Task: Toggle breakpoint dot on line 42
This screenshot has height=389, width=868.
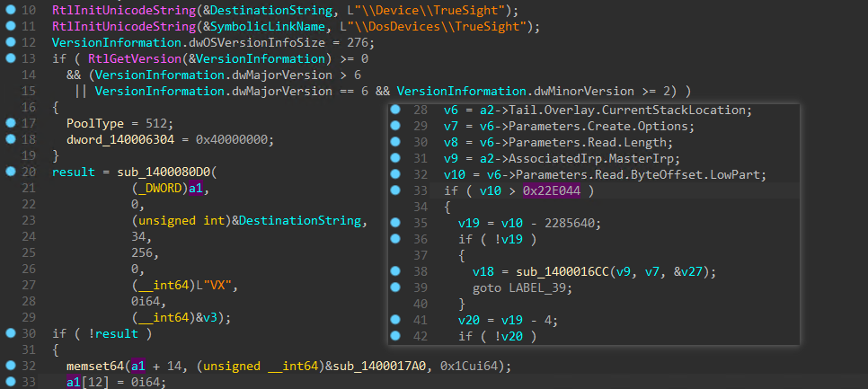Action: pyautogui.click(x=395, y=336)
